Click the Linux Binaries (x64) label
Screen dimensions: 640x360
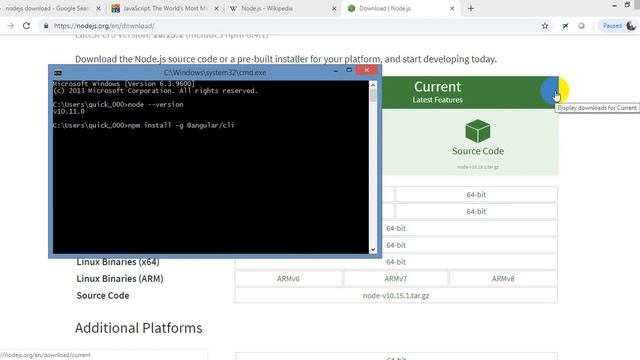point(118,262)
